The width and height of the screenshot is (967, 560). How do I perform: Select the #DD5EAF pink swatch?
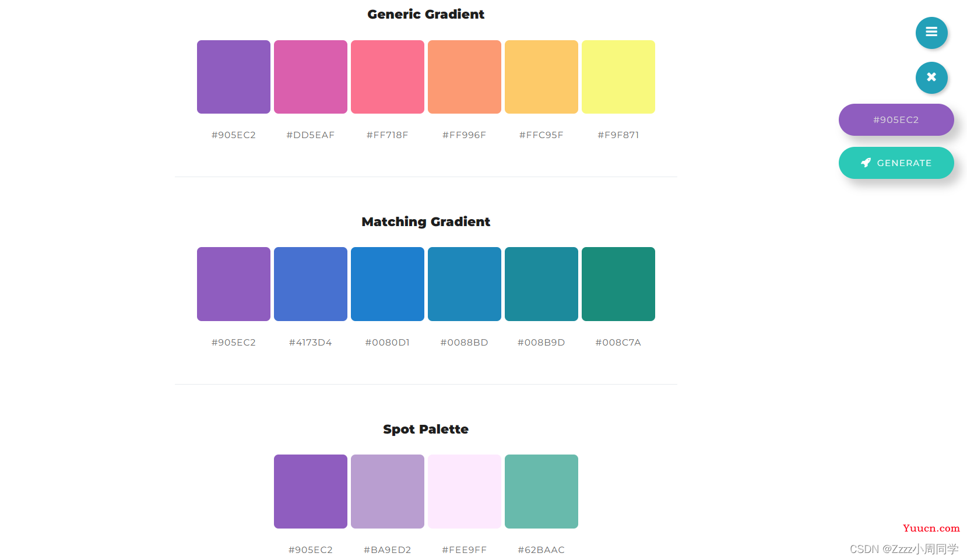click(x=310, y=77)
